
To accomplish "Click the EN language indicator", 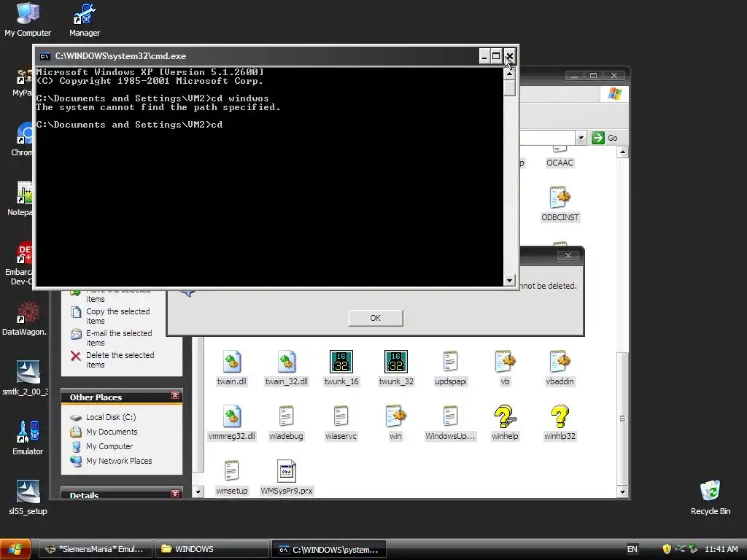I will tap(632, 549).
